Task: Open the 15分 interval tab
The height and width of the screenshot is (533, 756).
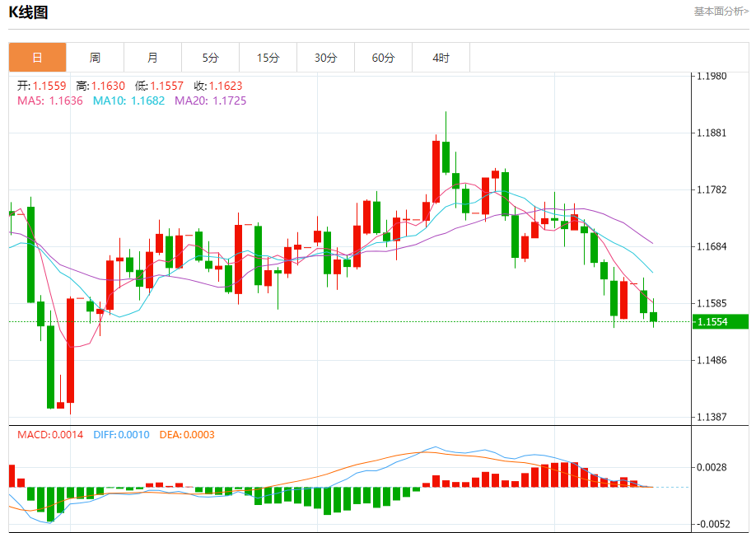Action: [268, 58]
